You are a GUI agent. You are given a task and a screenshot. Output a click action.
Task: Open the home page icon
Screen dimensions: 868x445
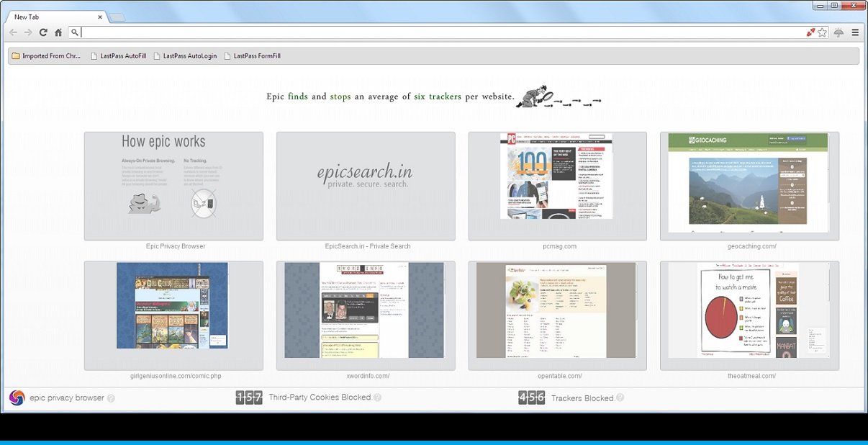[x=58, y=32]
